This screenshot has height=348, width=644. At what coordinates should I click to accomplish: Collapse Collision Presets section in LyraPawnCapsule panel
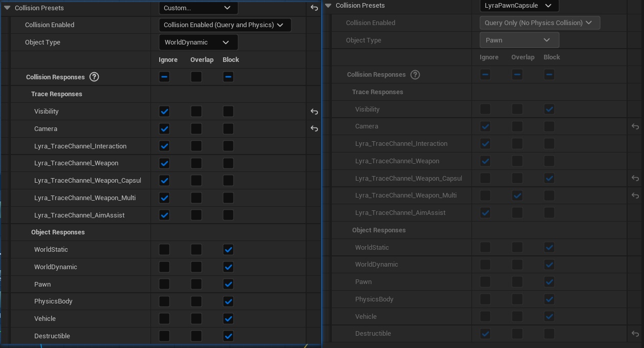(328, 6)
